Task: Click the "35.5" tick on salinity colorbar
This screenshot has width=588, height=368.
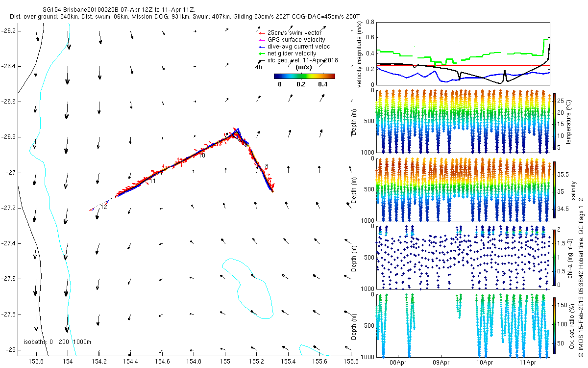Action: click(x=563, y=175)
